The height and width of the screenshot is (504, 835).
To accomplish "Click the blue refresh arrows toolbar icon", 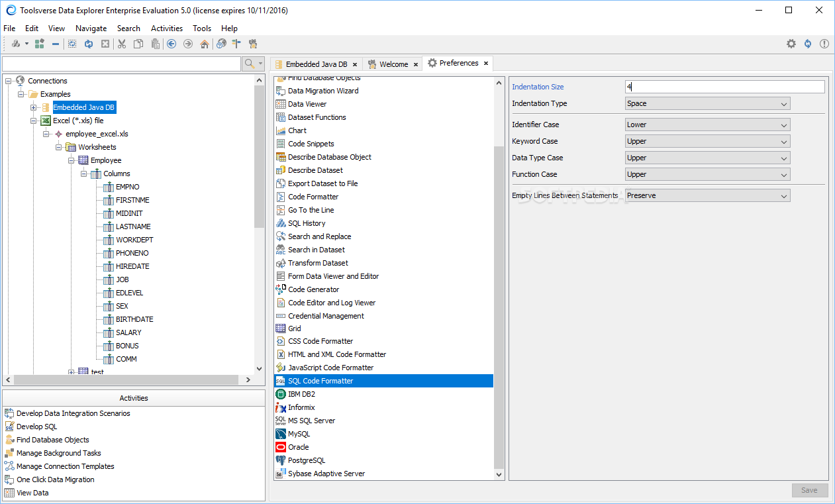I will coord(88,44).
